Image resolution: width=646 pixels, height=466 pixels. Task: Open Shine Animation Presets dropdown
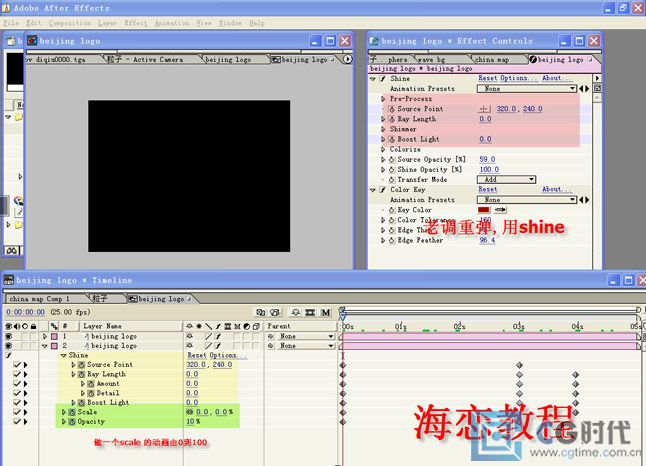point(527,89)
